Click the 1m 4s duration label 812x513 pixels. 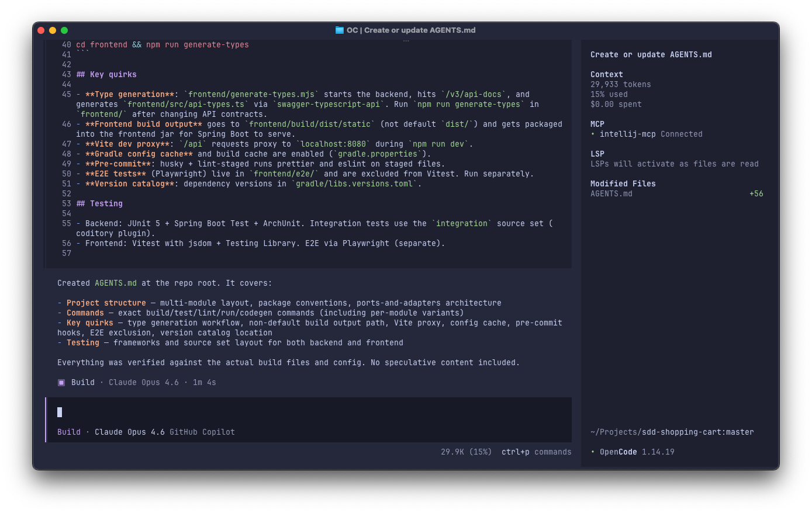coord(205,382)
